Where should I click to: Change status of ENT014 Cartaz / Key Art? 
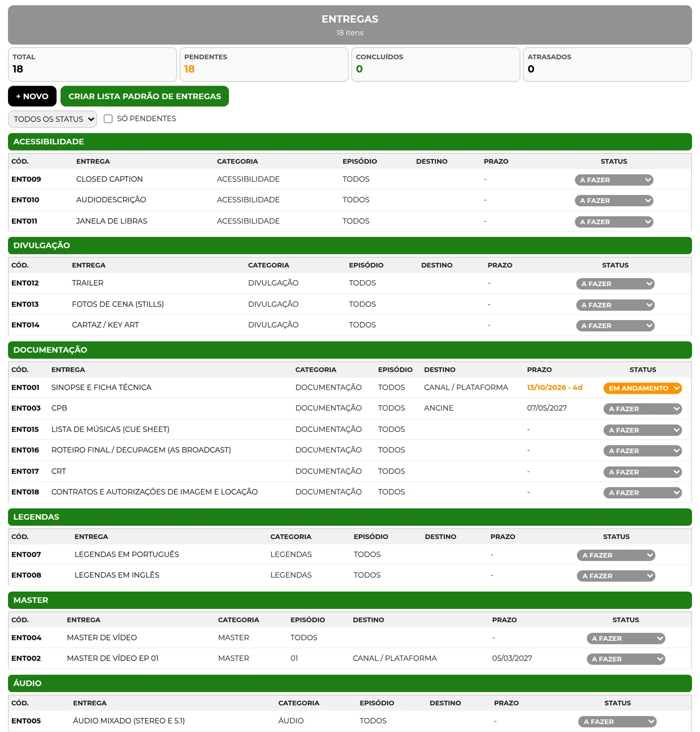click(615, 326)
